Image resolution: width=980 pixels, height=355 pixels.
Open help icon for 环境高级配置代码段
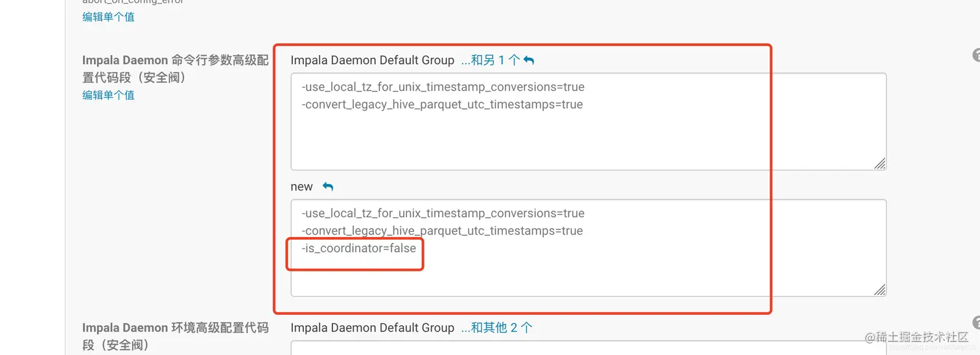pos(976,323)
